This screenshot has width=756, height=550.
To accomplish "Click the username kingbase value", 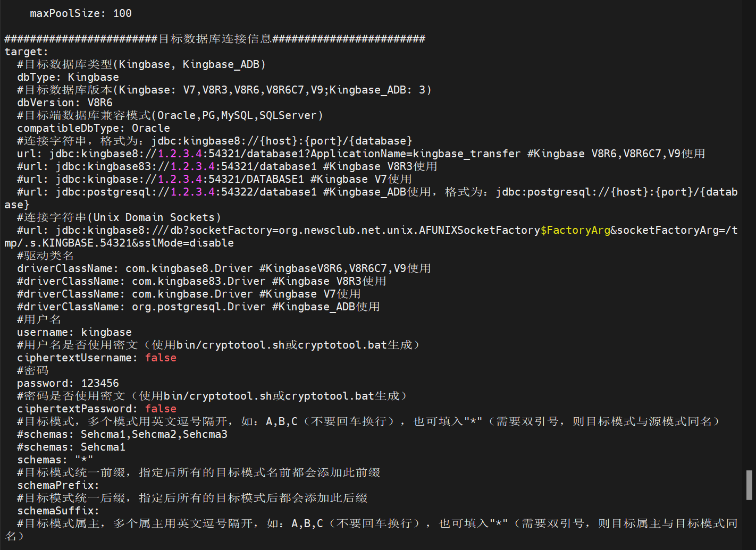I will pyautogui.click(x=106, y=332).
